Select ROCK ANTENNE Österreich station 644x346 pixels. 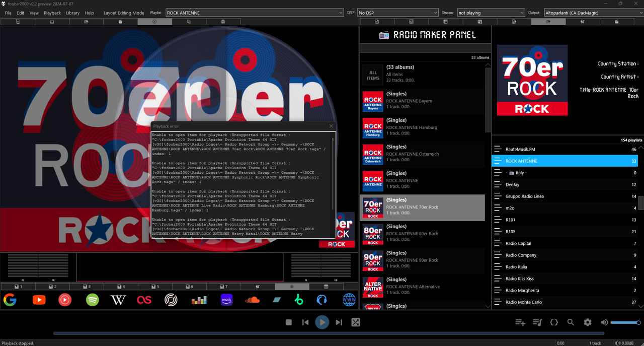click(422, 154)
